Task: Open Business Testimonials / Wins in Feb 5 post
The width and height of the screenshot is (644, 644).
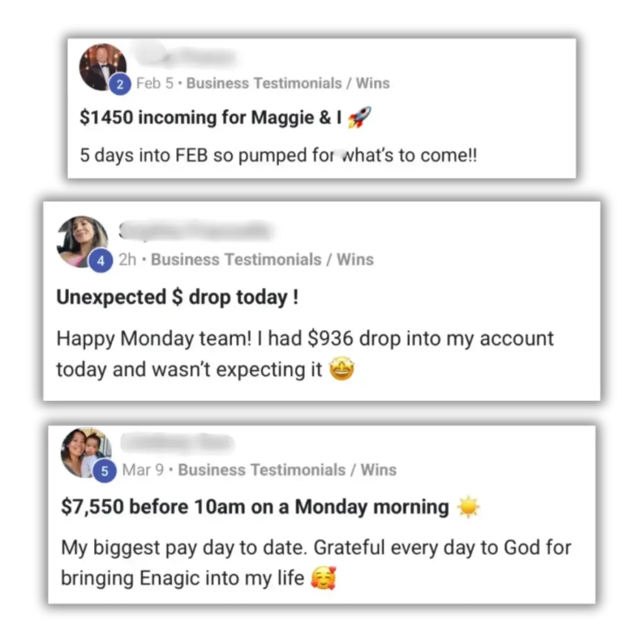Action: coord(288,83)
